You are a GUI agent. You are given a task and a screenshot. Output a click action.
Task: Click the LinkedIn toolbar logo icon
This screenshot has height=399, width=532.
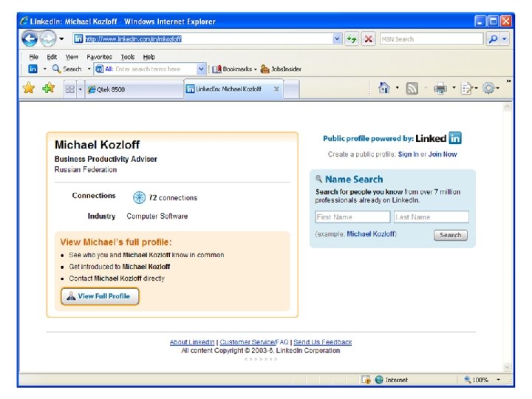(33, 69)
